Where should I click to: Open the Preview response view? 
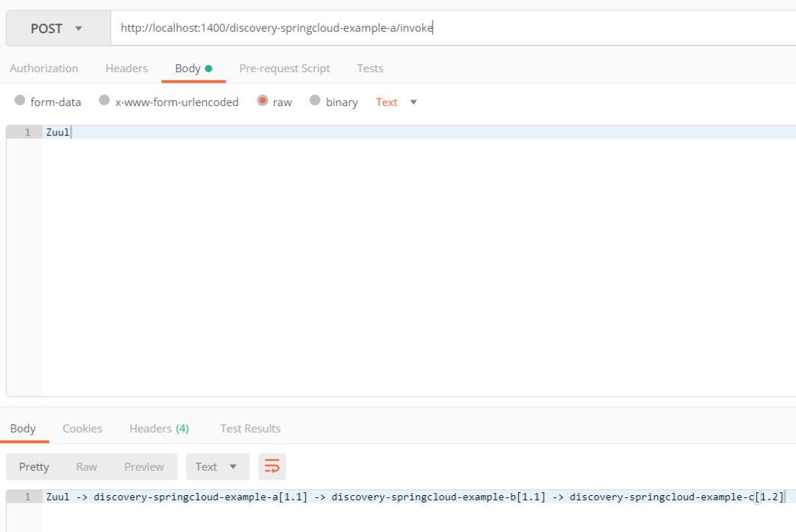click(x=144, y=466)
